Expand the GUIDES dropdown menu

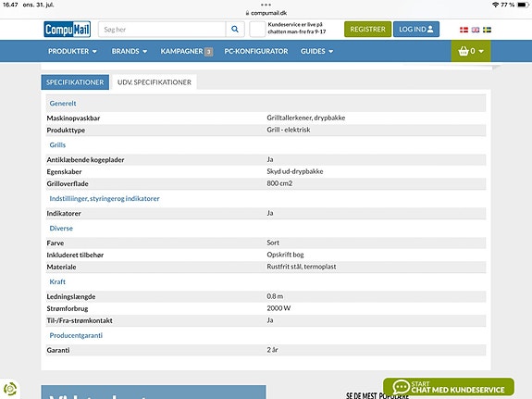[316, 51]
